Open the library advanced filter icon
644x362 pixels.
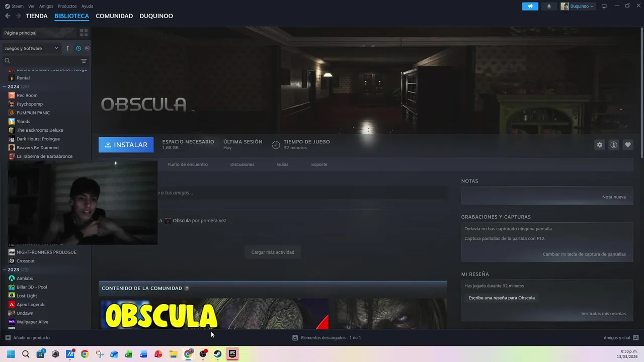(x=84, y=61)
